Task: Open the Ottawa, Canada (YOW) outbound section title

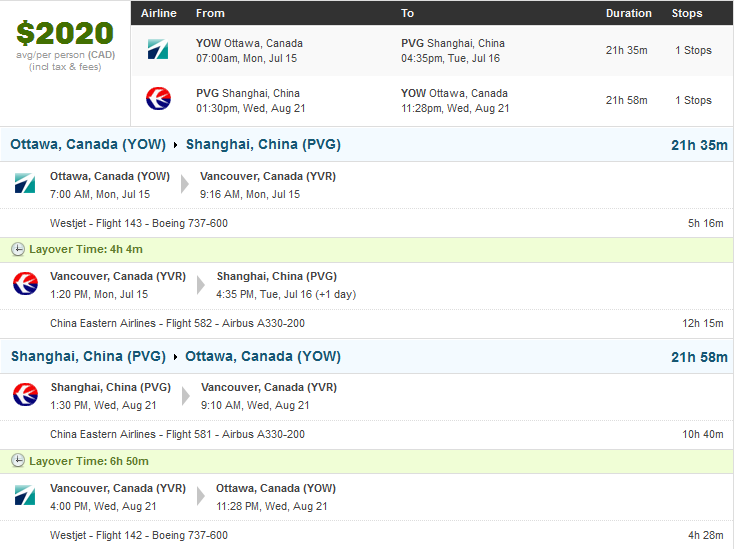Action: [88, 144]
